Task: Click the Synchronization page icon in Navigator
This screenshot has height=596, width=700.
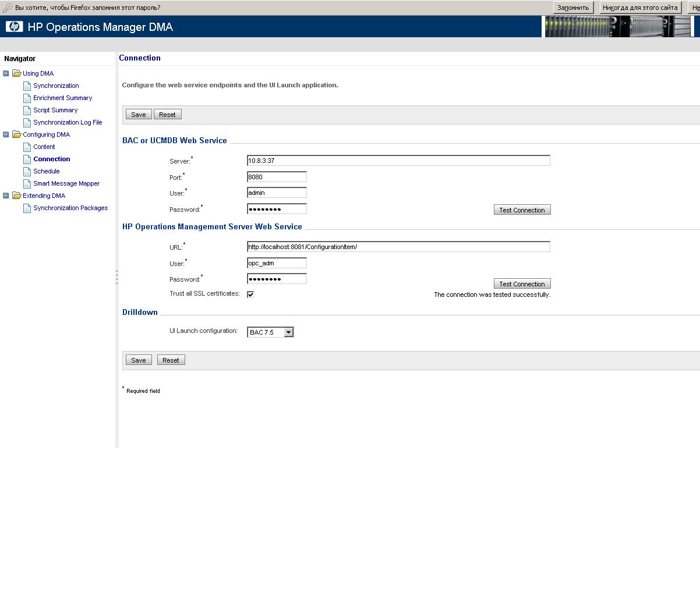Action: (27, 86)
